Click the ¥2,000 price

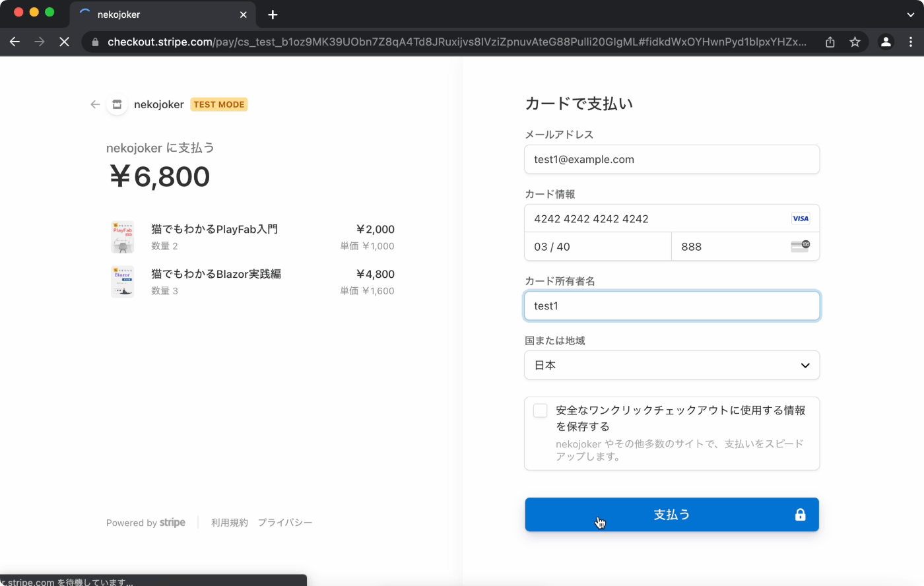pyautogui.click(x=375, y=229)
